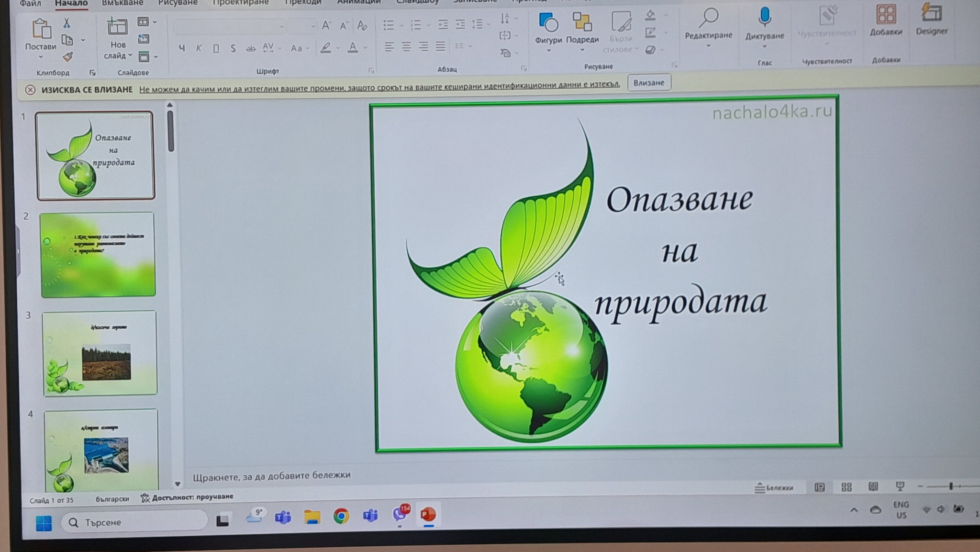Click the Reset slide icon
Image resolution: width=980 pixels, height=552 pixels.
(x=144, y=39)
